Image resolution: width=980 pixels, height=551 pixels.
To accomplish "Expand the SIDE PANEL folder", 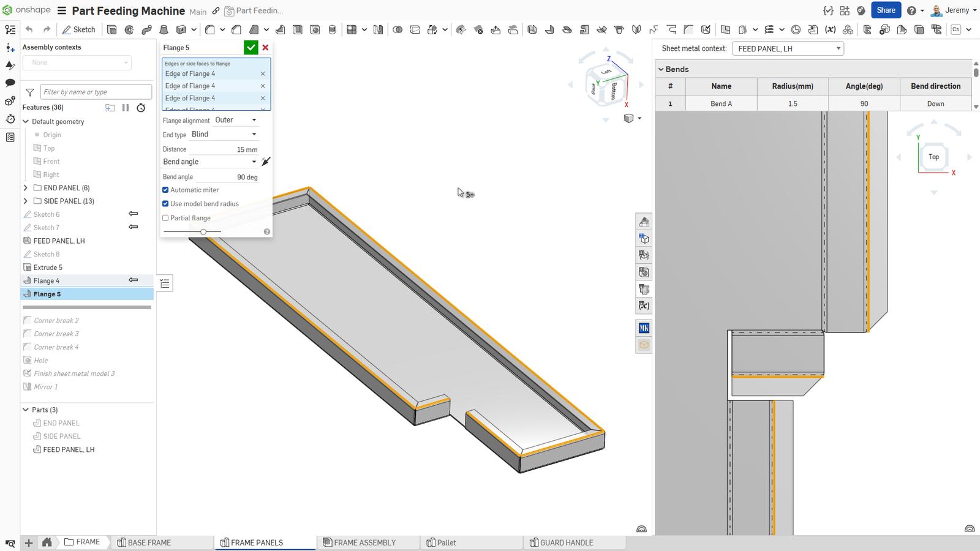I will pos(26,201).
